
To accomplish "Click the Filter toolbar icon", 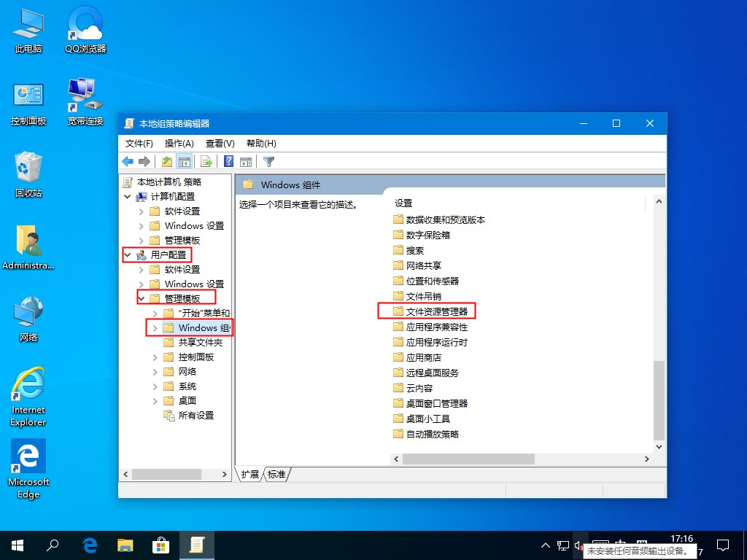I will [269, 161].
